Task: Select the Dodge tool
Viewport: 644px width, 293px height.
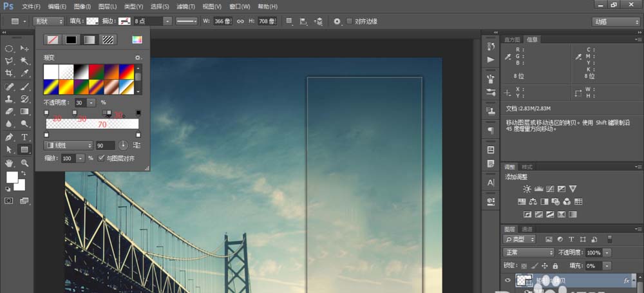Action: point(24,124)
